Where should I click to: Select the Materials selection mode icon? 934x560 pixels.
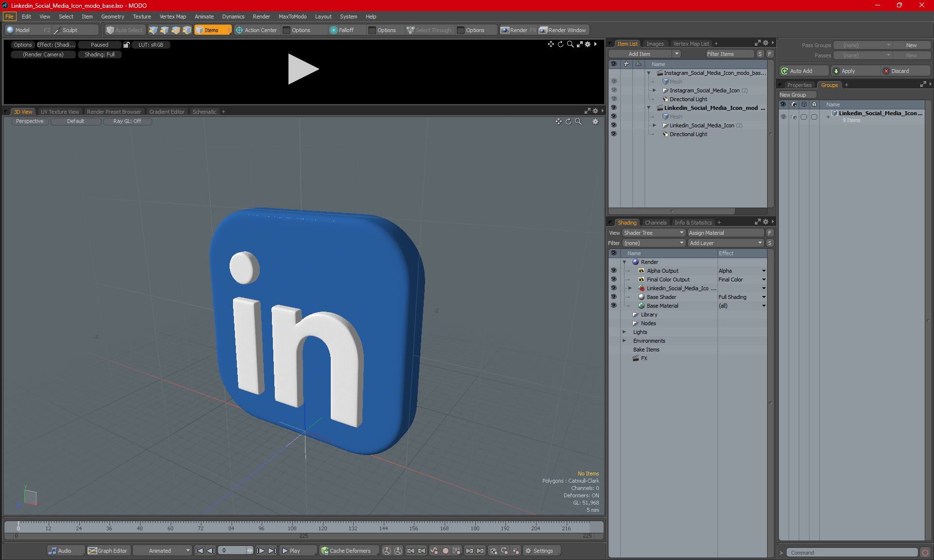point(187,30)
